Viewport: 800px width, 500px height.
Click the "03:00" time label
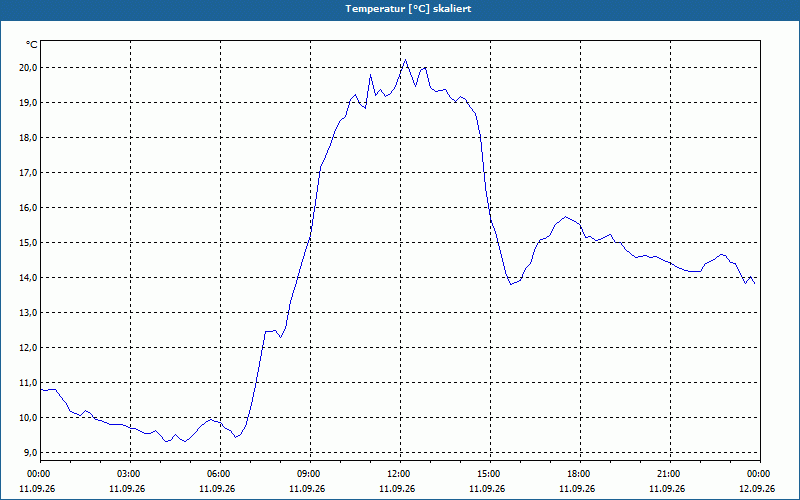pos(128,474)
